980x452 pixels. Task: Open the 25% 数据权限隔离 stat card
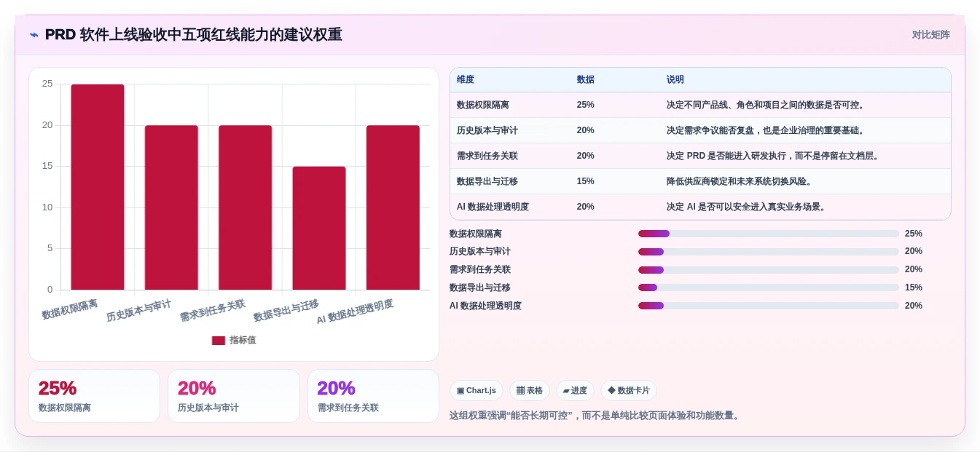click(94, 396)
